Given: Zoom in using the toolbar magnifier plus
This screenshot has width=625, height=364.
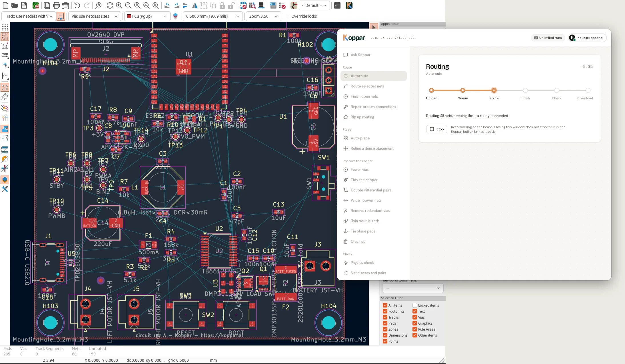Looking at the screenshot, I should tap(119, 5).
